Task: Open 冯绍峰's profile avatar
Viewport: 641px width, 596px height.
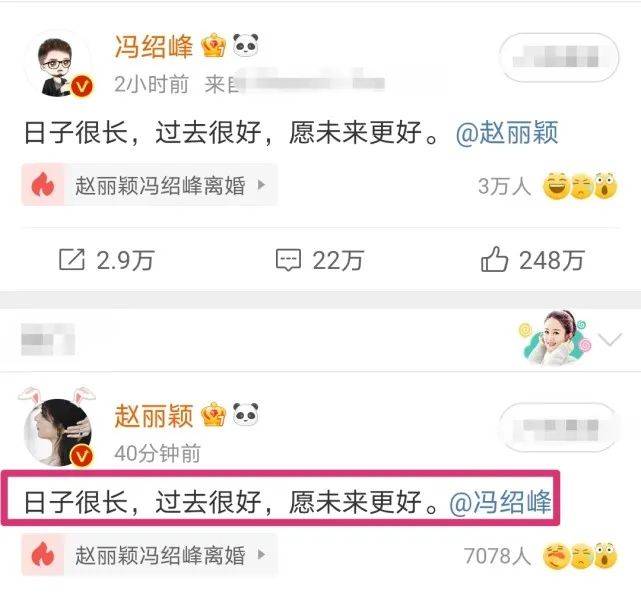Action: (58, 67)
